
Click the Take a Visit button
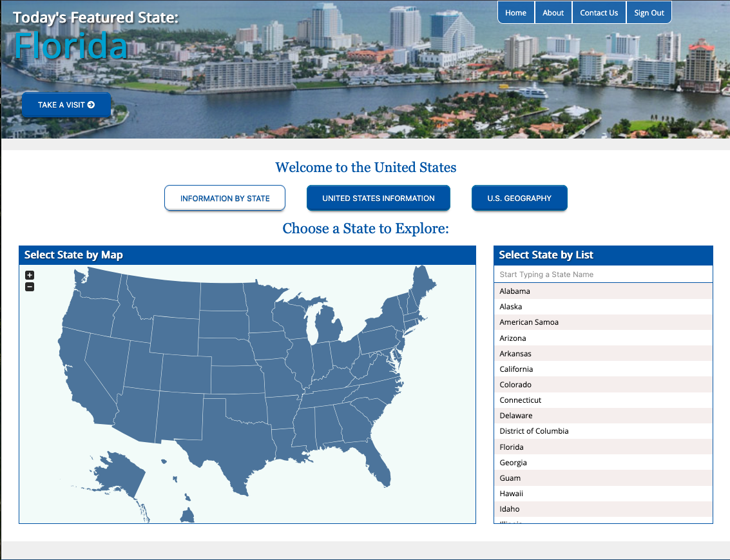pos(66,105)
